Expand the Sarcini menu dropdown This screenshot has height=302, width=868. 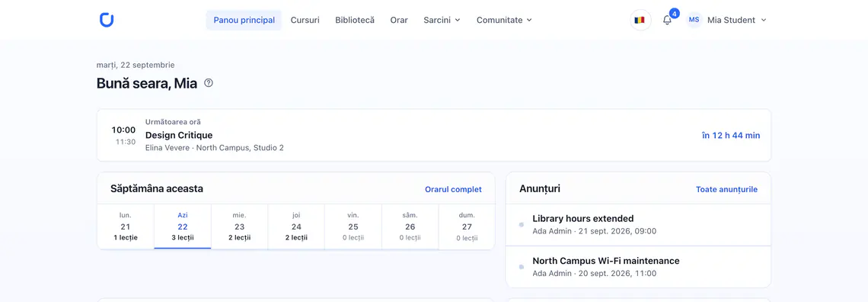442,20
